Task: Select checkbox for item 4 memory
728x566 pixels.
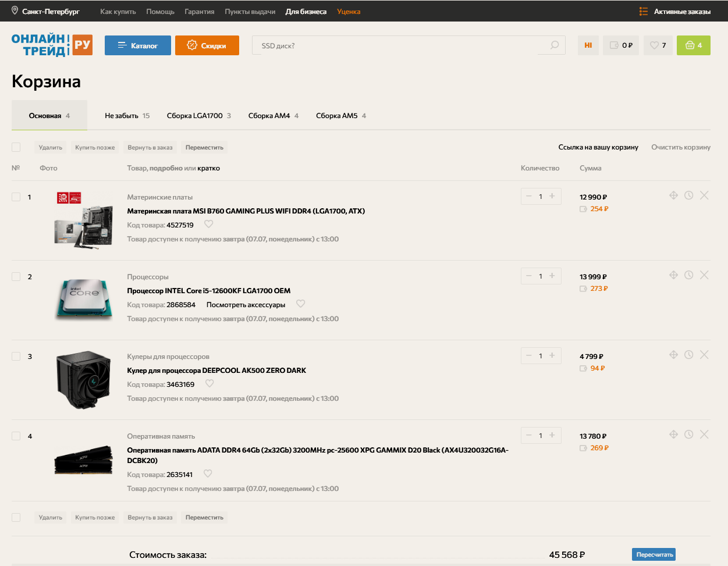Action: [16, 436]
